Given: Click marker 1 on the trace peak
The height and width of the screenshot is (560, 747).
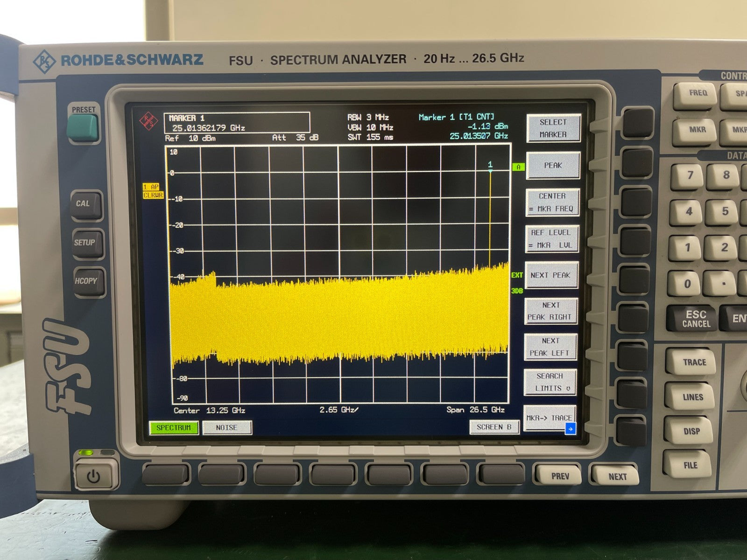Looking at the screenshot, I should click(490, 167).
